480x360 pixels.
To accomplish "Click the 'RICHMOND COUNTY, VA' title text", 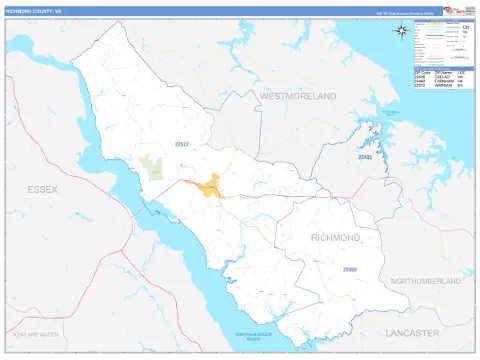I will click(x=34, y=11).
